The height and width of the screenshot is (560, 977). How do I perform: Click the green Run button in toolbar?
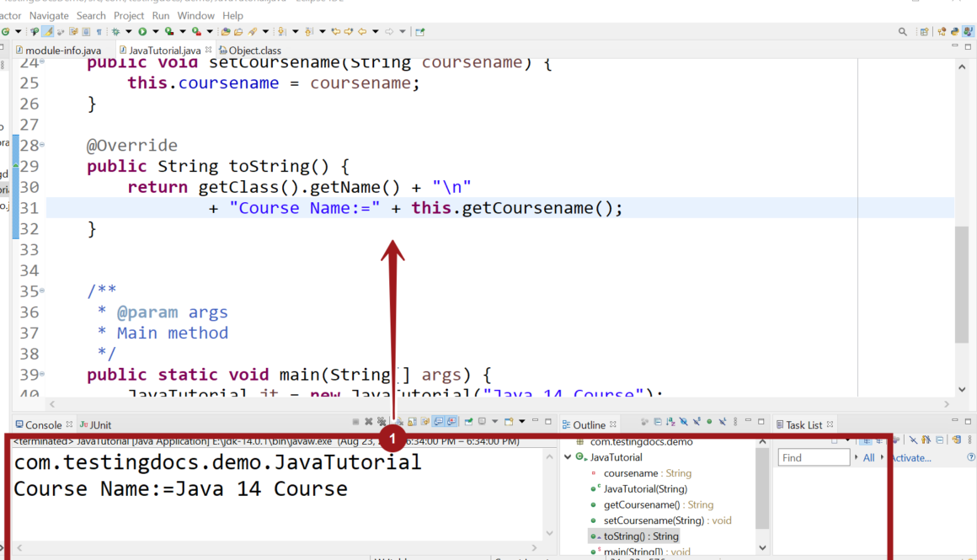pyautogui.click(x=142, y=32)
